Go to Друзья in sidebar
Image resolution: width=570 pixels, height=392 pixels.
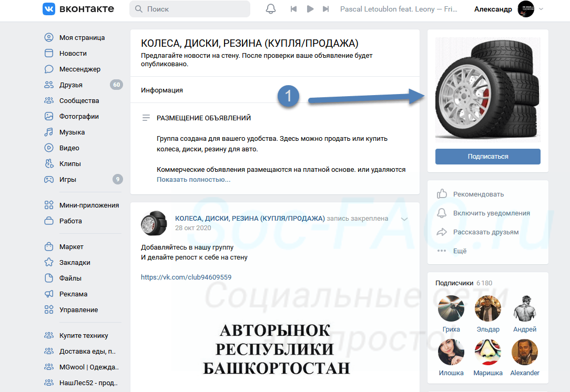[70, 85]
